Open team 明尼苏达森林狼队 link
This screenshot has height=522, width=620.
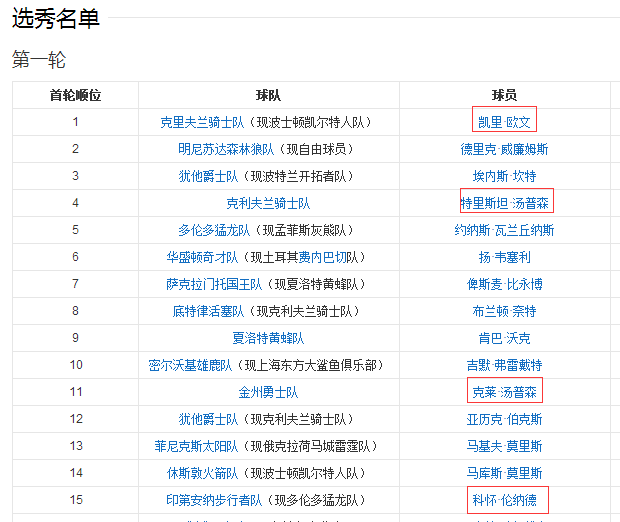[226, 149]
